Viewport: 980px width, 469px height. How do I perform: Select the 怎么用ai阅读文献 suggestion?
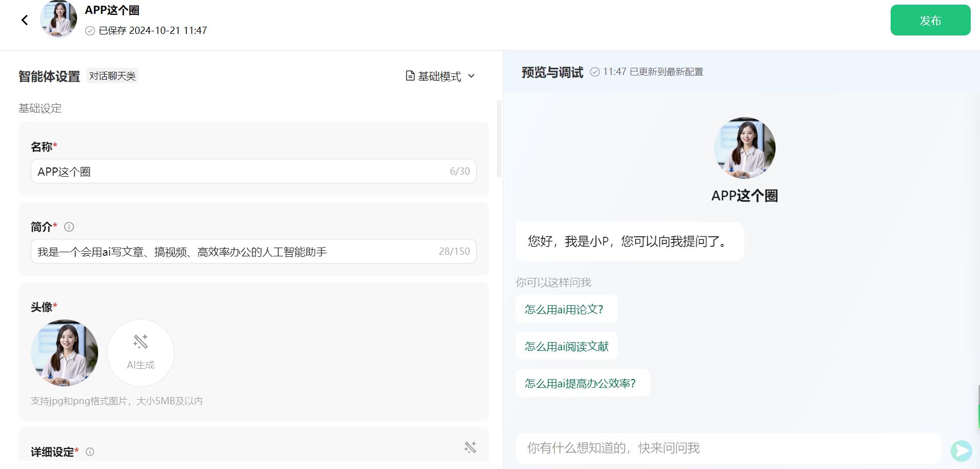coord(566,346)
